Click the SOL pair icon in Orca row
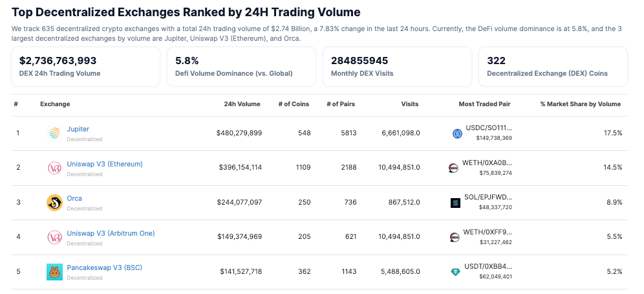 point(455,203)
